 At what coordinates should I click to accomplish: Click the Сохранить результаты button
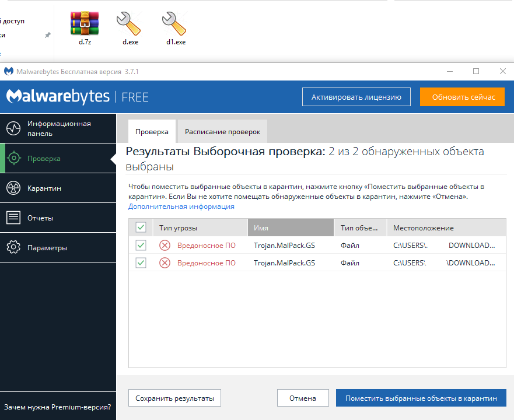click(174, 398)
